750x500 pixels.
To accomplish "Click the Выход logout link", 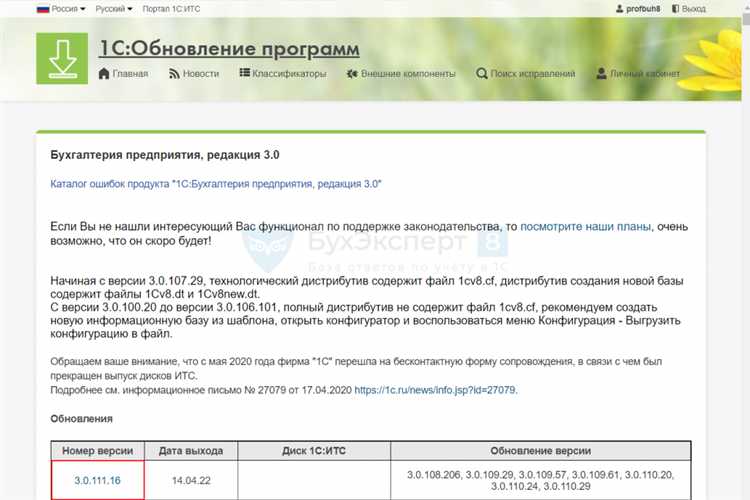I will [x=694, y=9].
